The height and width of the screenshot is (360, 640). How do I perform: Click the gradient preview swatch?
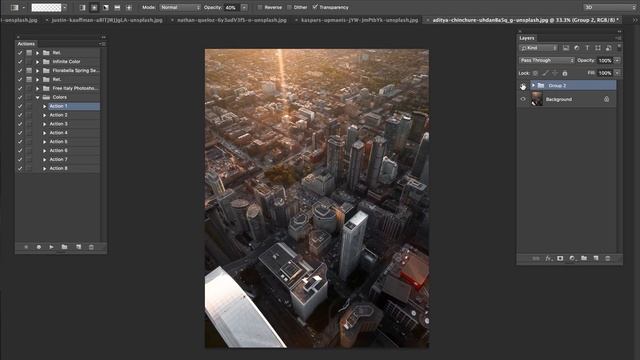46,7
